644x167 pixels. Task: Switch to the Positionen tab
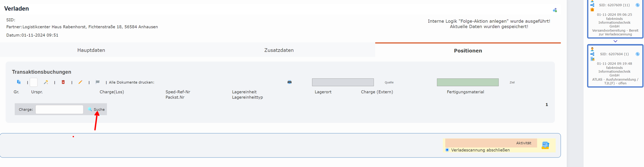pos(468,51)
